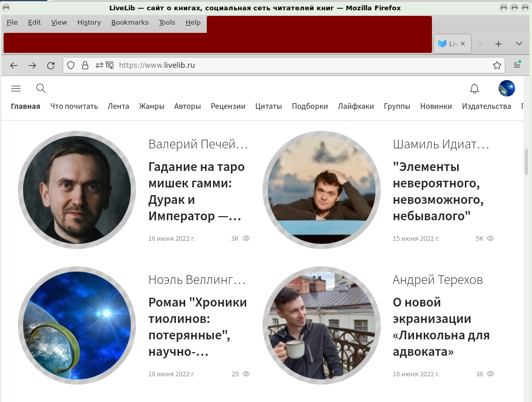Open the File menu
Screen dimensions: 532x402
(12, 23)
